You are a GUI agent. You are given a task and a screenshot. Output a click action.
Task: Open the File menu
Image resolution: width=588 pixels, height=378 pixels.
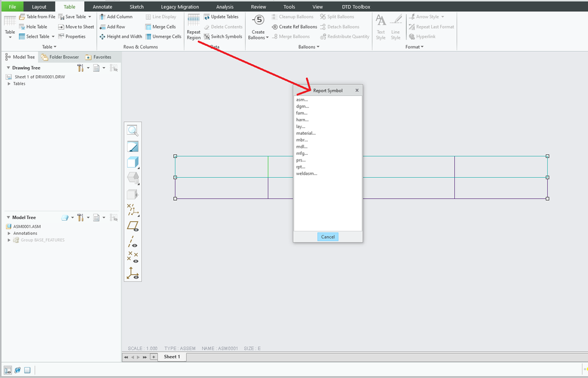click(12, 6)
